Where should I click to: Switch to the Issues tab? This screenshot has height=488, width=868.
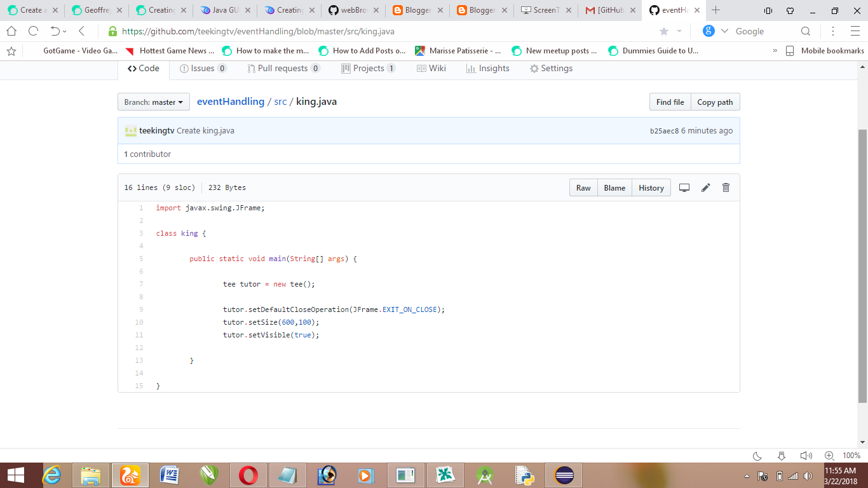click(203, 68)
